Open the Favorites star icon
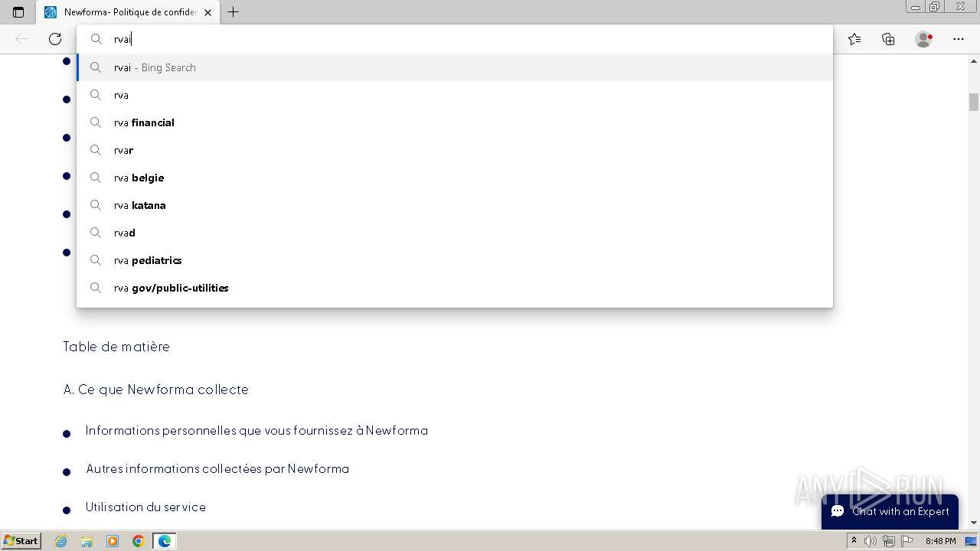The width and height of the screenshot is (980, 551). coord(854,39)
